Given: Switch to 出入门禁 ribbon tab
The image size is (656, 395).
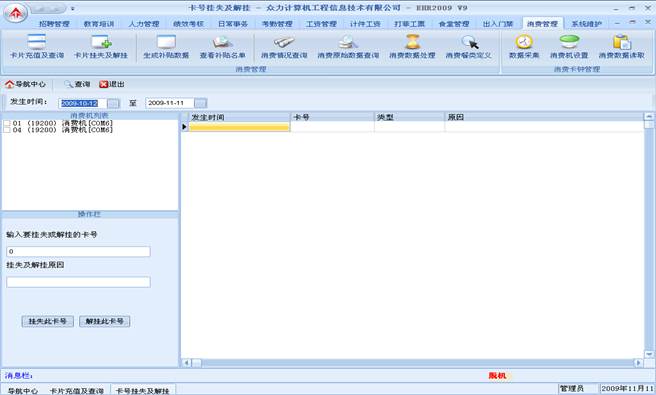Looking at the screenshot, I should pyautogui.click(x=498, y=24).
